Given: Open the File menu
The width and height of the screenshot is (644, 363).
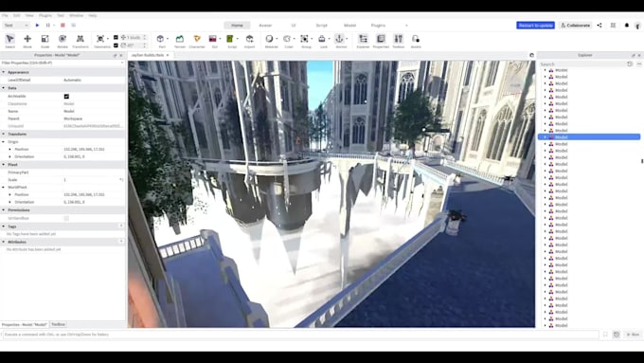Looking at the screenshot, I should click(x=5, y=15).
